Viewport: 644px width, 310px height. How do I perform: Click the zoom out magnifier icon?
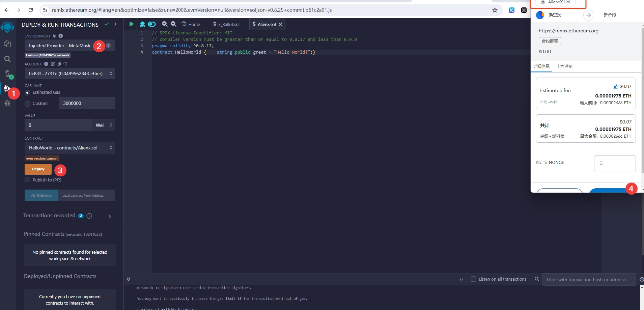pyautogui.click(x=165, y=24)
